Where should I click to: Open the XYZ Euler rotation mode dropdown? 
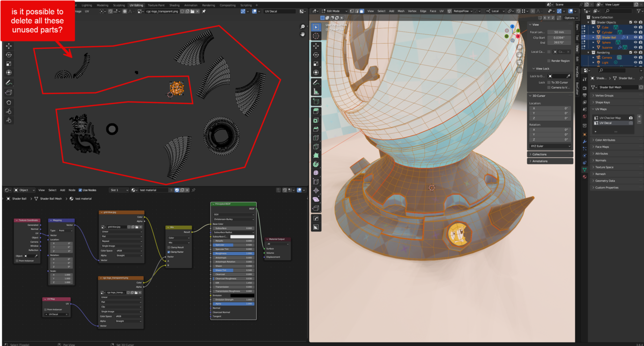pyautogui.click(x=550, y=146)
